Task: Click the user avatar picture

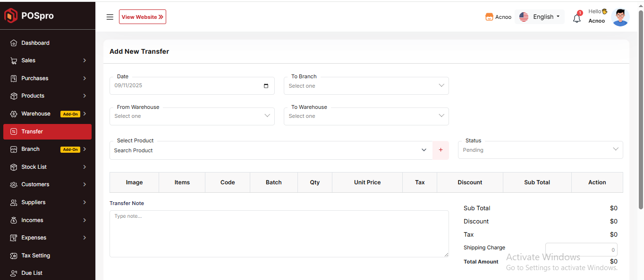Action: click(x=620, y=17)
